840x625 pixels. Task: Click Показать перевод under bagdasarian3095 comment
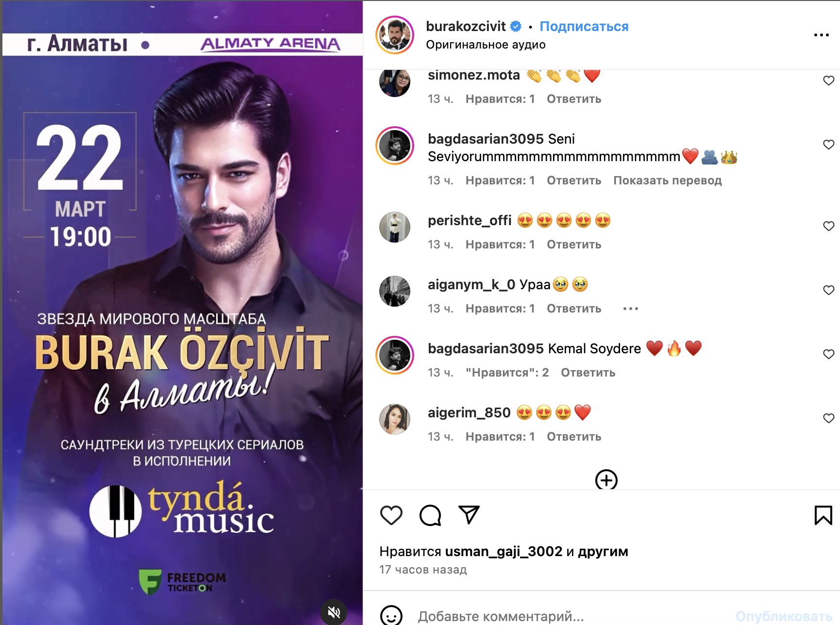click(668, 181)
